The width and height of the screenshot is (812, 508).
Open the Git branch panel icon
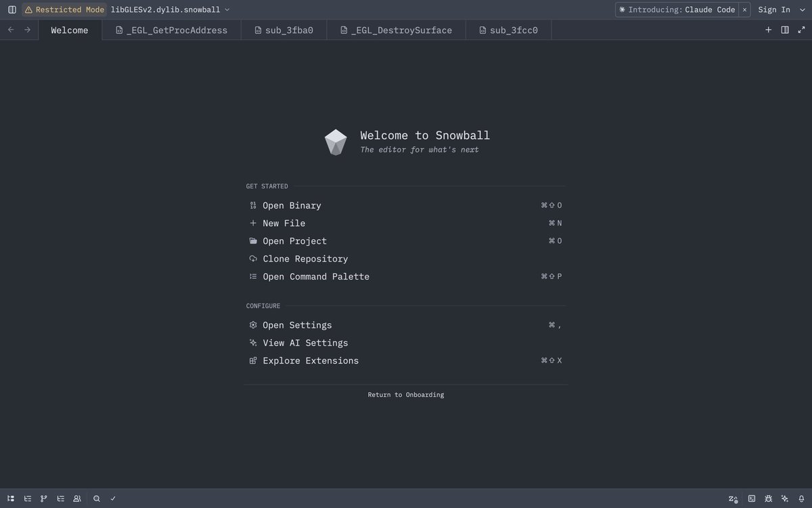pyautogui.click(x=44, y=499)
